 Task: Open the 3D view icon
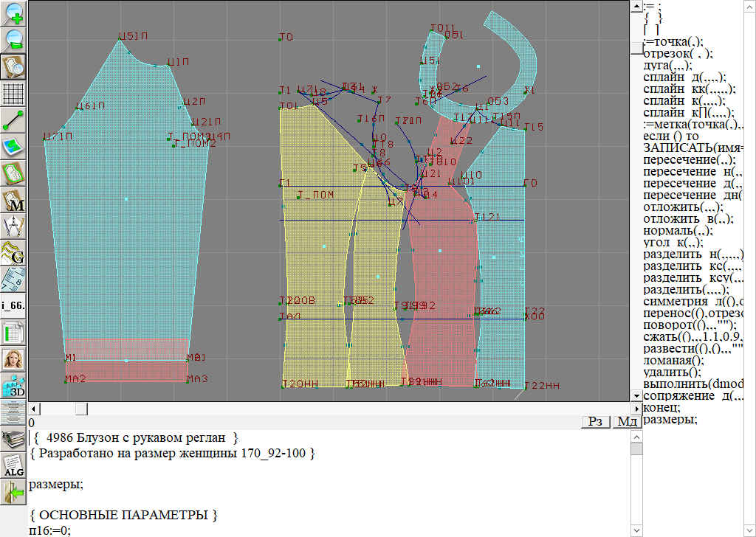coord(14,386)
